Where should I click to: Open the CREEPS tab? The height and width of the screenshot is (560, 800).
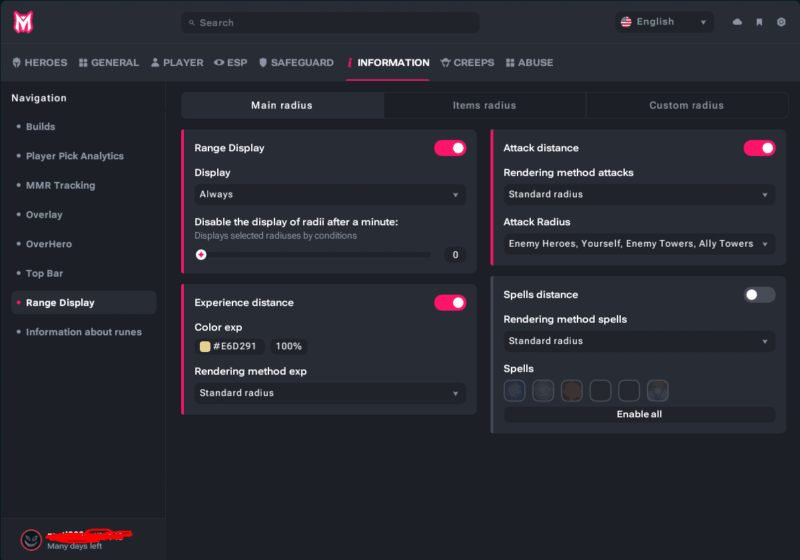tap(467, 63)
